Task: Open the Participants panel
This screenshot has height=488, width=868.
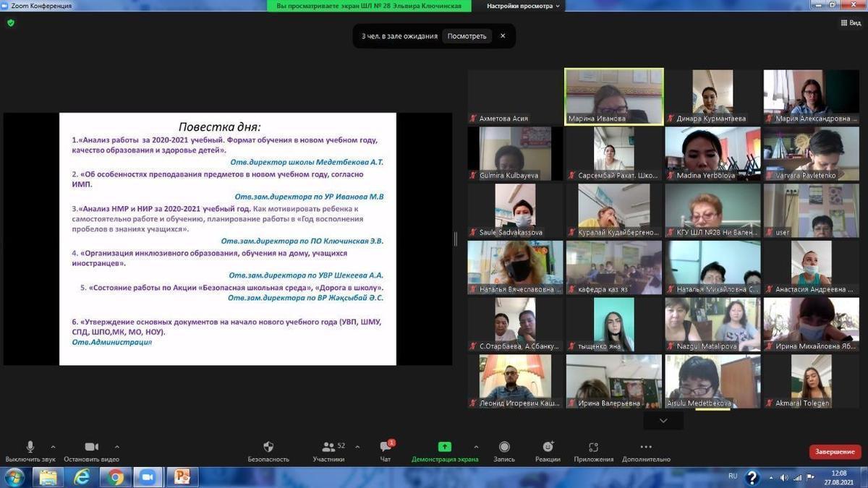Action: pos(328,448)
